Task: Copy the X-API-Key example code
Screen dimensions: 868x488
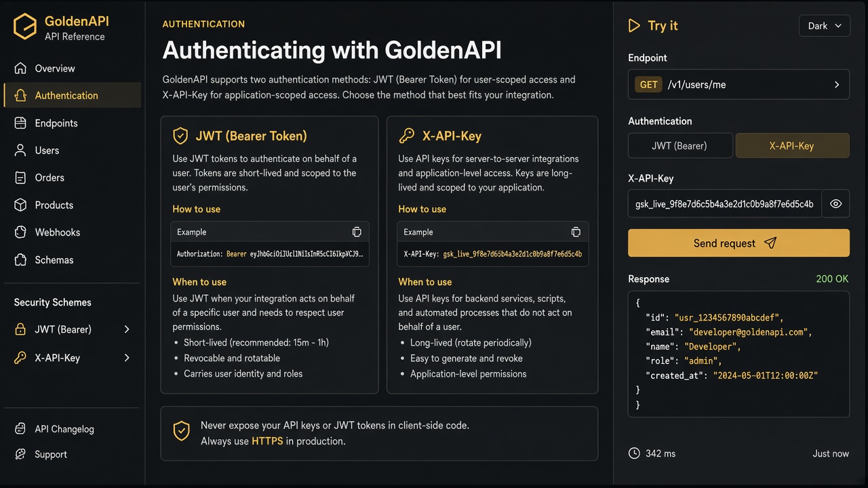Action: [x=576, y=232]
